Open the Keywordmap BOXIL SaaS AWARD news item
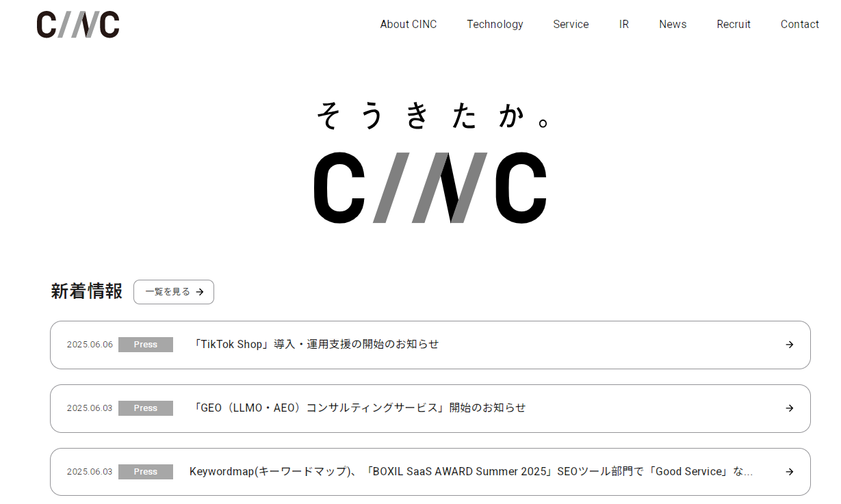The image size is (841, 504). (x=430, y=472)
